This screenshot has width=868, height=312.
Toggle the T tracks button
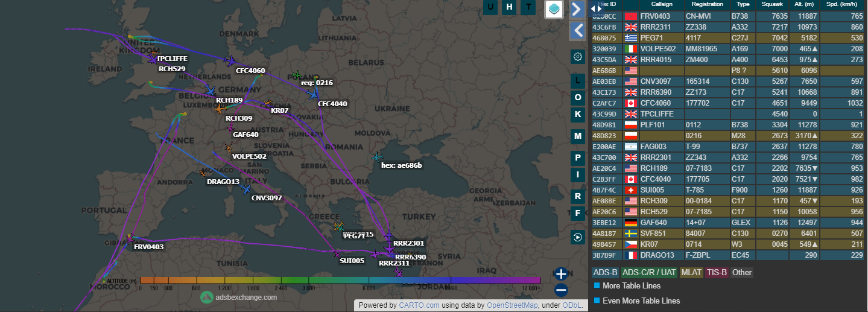pos(529,7)
